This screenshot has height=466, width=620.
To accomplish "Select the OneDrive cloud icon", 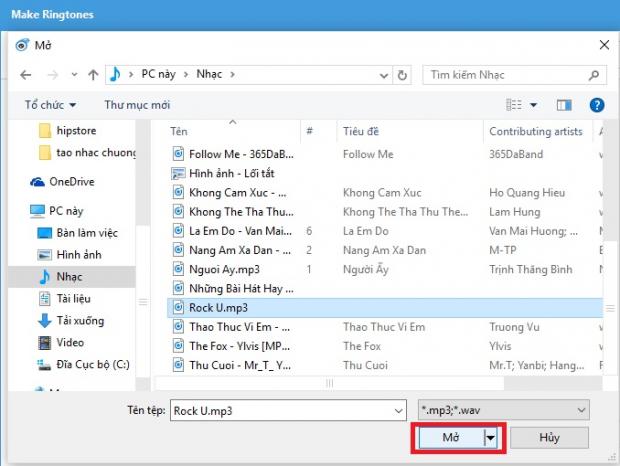I will (x=38, y=182).
